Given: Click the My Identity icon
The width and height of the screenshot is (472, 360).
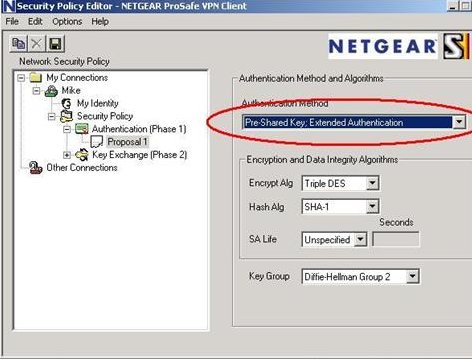Looking at the screenshot, I should [x=67, y=103].
